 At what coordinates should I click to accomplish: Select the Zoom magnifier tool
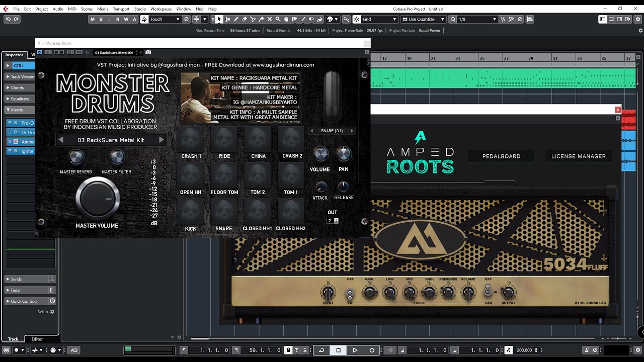pos(278,19)
